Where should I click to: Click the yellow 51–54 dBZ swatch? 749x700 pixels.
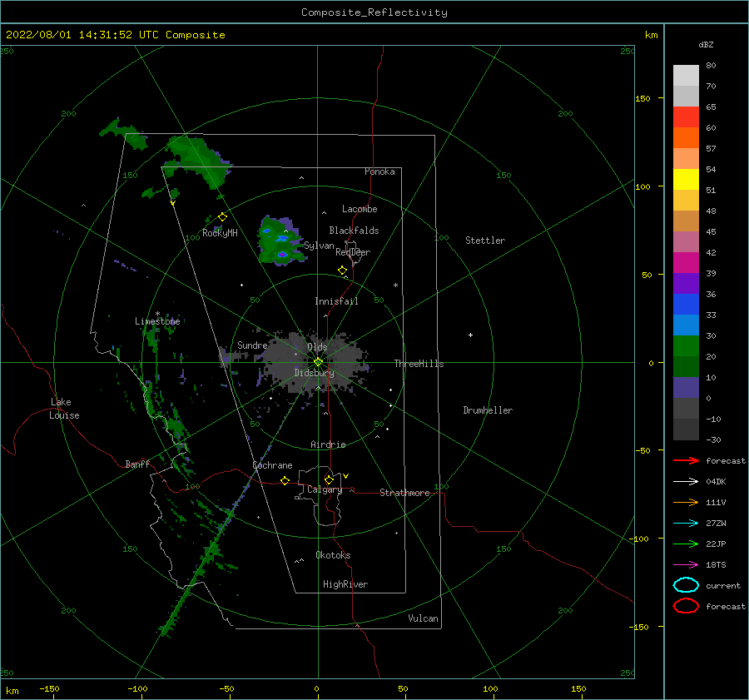click(686, 179)
